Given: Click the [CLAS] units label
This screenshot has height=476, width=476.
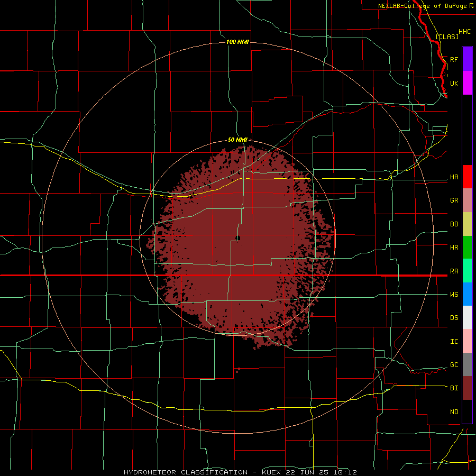Looking at the screenshot, I should click(447, 36).
